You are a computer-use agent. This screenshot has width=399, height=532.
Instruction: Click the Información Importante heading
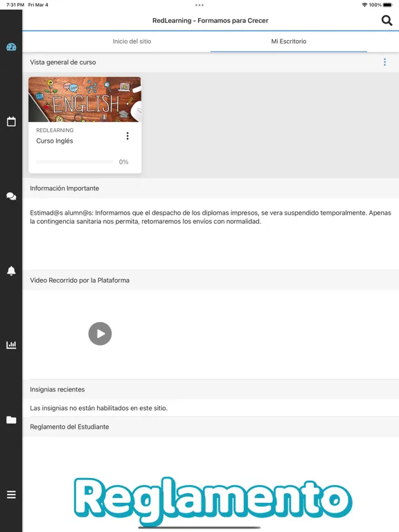pos(64,188)
